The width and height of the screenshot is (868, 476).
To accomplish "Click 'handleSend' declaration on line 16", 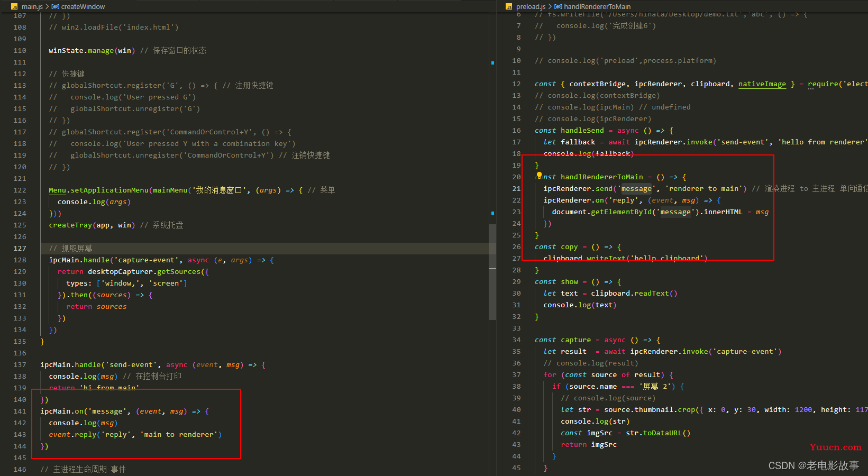I will tap(582, 131).
